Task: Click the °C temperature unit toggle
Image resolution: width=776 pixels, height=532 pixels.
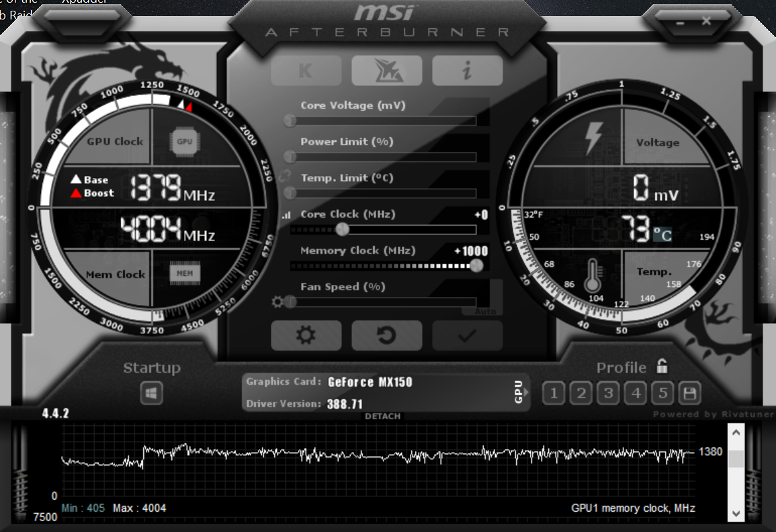Action: point(662,234)
